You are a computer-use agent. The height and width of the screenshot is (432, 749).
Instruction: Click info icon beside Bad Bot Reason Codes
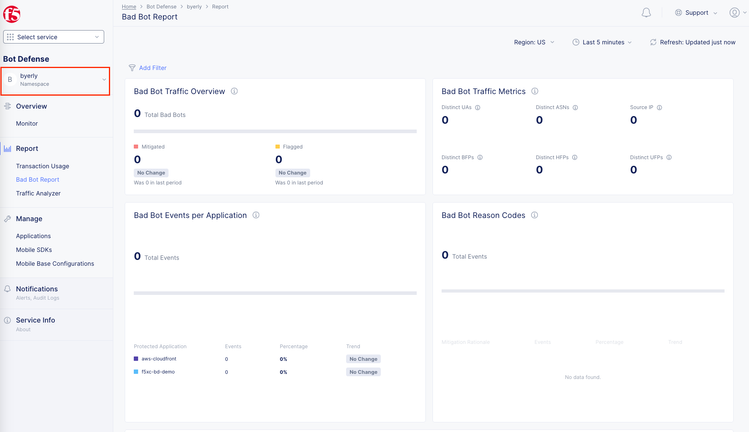[534, 215]
